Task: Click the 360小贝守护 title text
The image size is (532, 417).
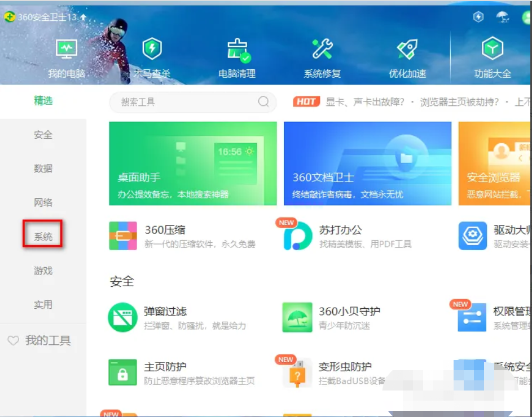Action: (x=349, y=311)
